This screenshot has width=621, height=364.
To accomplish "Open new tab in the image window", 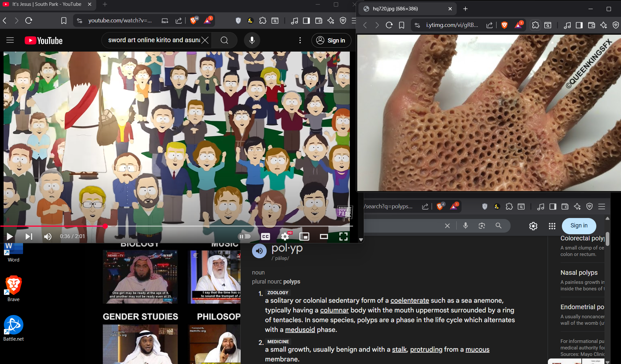I will point(465,9).
